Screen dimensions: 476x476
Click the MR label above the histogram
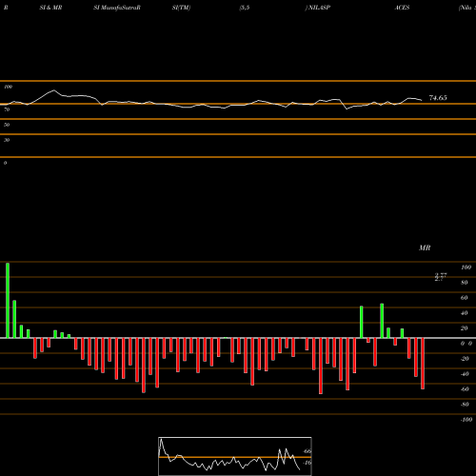tap(425, 248)
